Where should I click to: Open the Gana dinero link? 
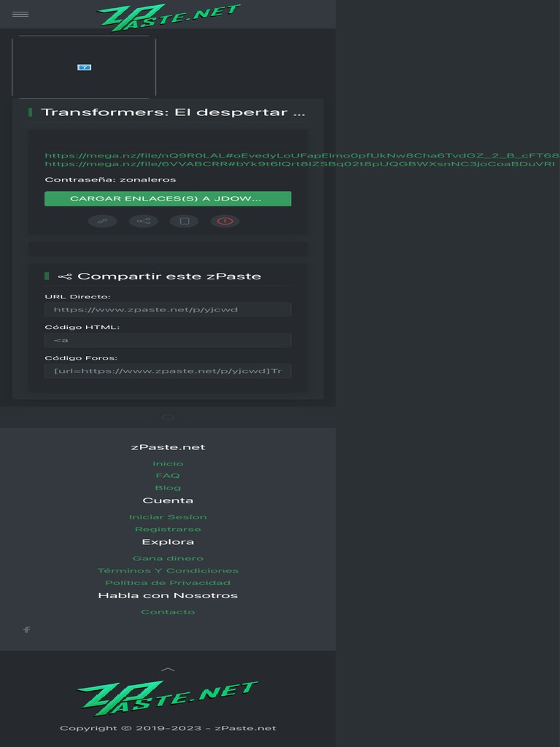click(168, 558)
